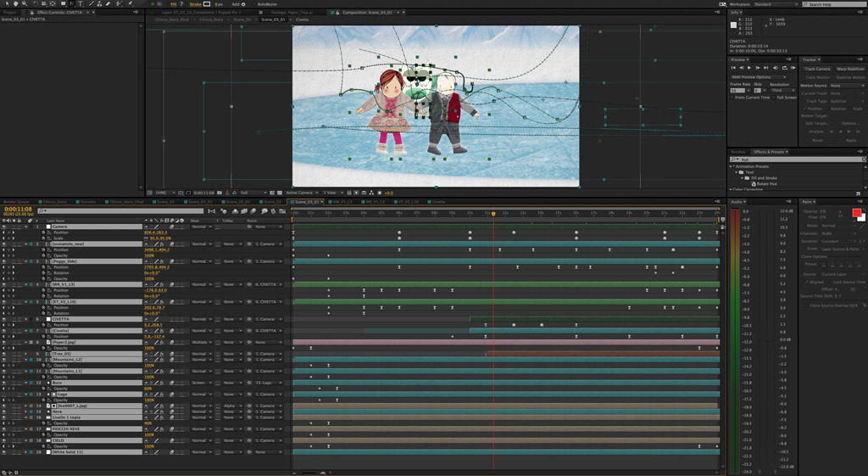Click Warp Stabilizer button

click(851, 69)
